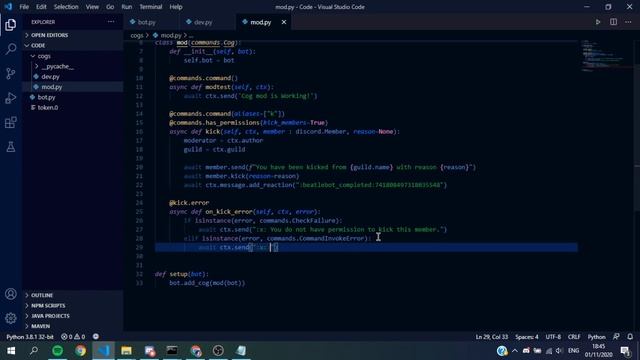Open dev.py in the explorer tree
Image resolution: width=640 pixels, height=360 pixels.
pos(73,76)
